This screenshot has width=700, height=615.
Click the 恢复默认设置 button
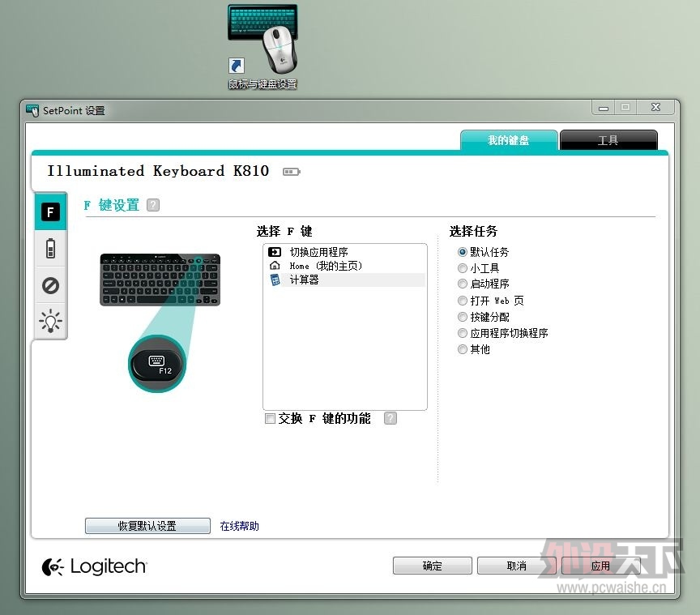(147, 526)
